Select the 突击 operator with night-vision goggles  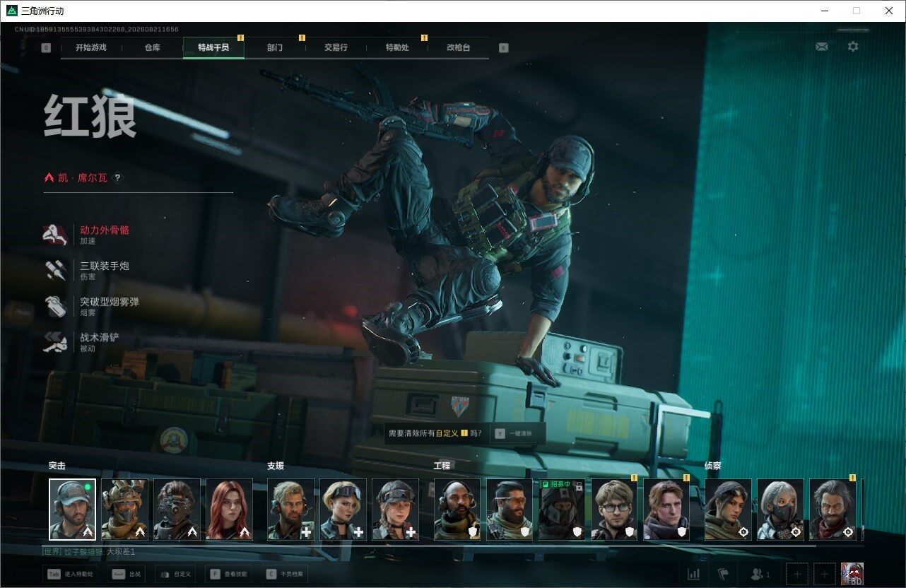pyautogui.click(x=177, y=510)
